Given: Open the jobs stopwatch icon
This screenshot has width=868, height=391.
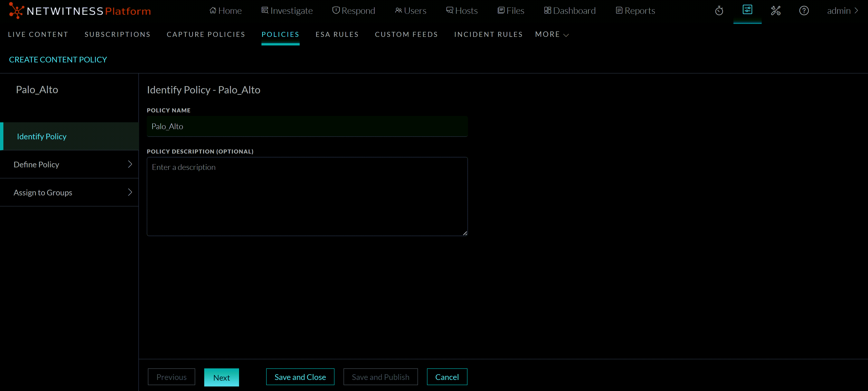Looking at the screenshot, I should click(719, 11).
